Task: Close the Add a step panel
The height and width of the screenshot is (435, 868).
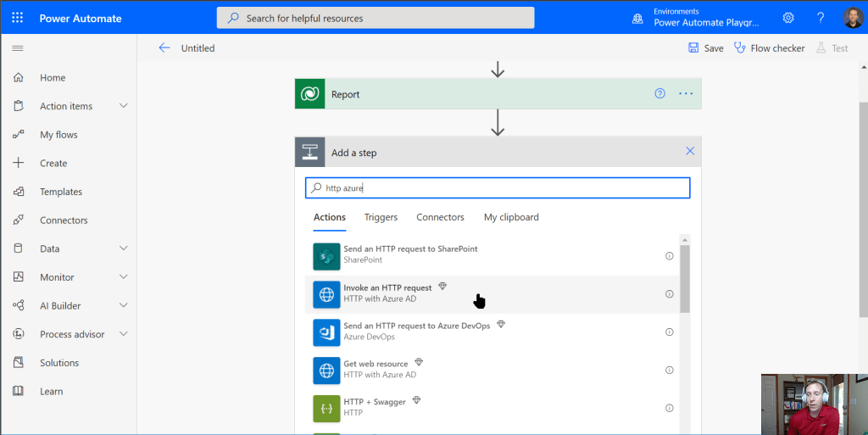Action: pyautogui.click(x=690, y=151)
